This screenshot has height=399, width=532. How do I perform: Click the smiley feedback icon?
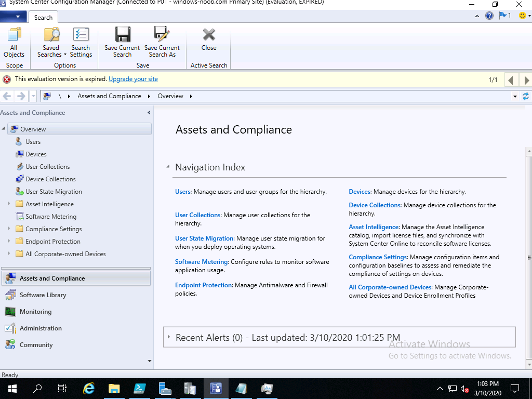pyautogui.click(x=523, y=16)
